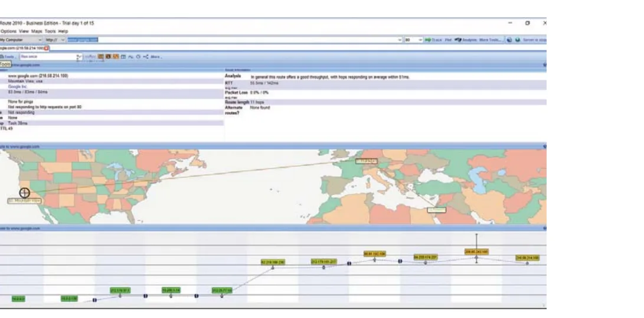Screen dimensions: 644x318
Task: Click the Server is stopped status link
Action: (x=535, y=40)
